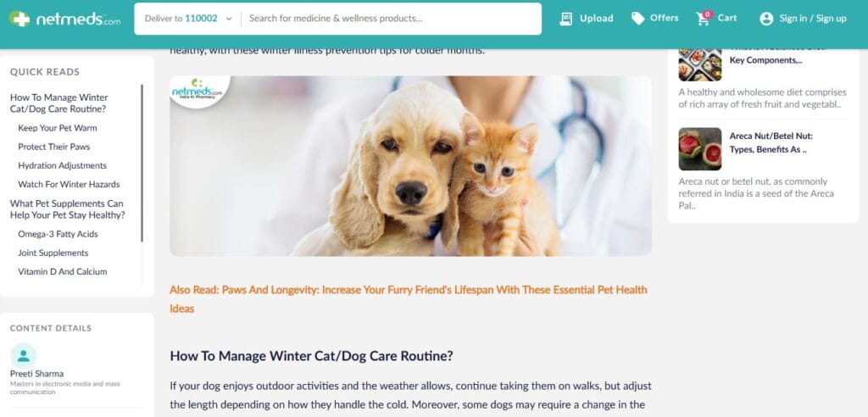Jump to Omega-3 Fatty Acids section

(58, 234)
